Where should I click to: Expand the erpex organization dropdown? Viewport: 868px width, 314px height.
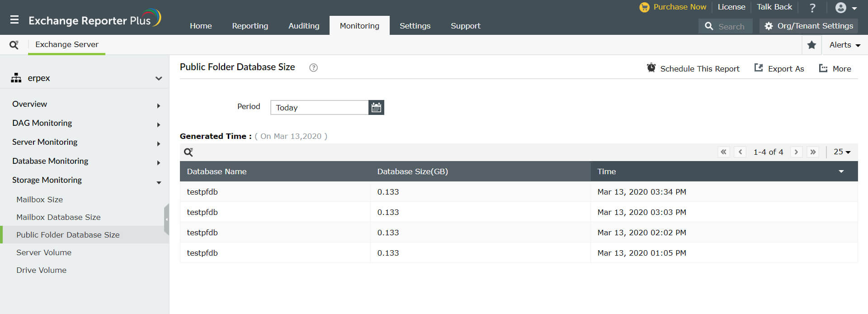[159, 78]
